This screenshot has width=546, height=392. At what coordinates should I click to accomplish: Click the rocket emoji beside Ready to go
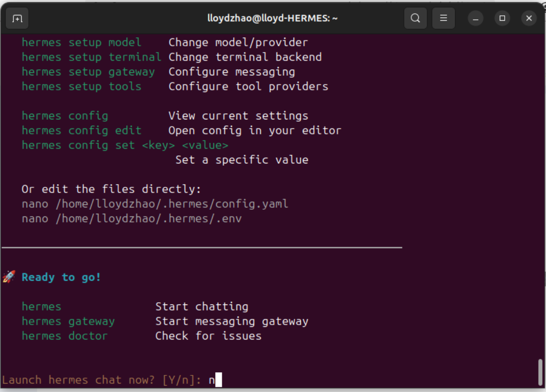tap(9, 277)
